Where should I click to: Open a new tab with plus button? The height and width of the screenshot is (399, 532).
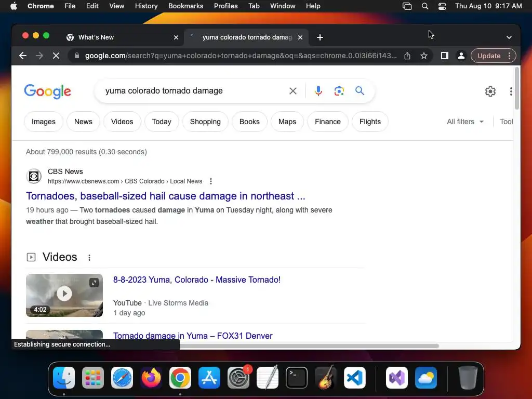click(320, 37)
